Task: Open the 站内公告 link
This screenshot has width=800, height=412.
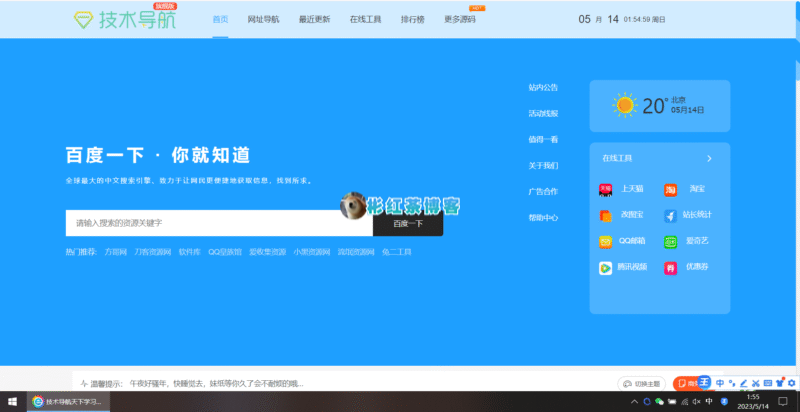Action: tap(543, 88)
